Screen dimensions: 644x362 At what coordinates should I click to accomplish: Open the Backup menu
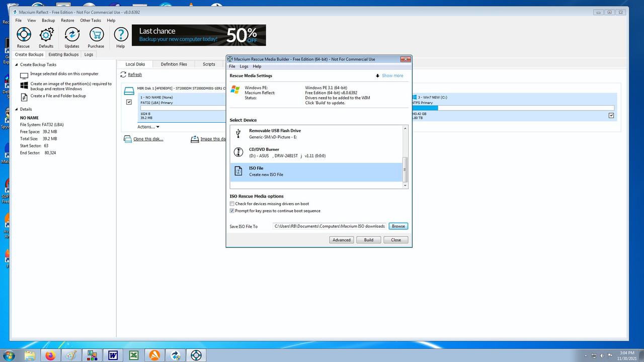[x=48, y=21]
